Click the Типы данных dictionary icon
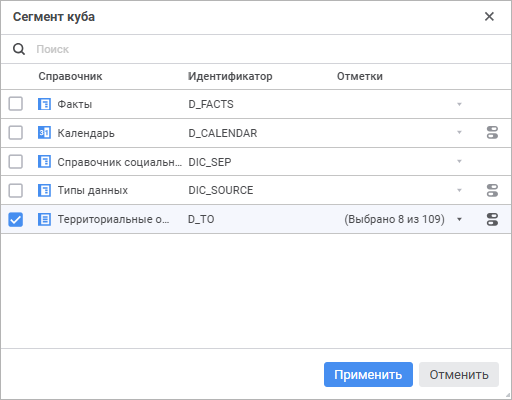512x400 pixels. [44, 190]
